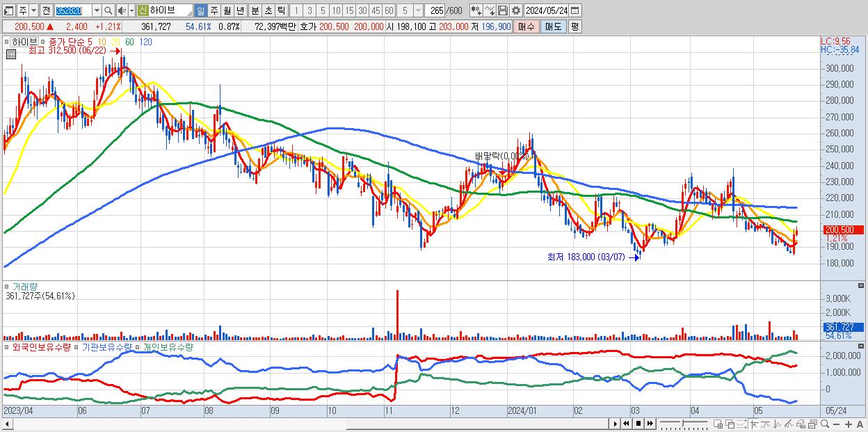Click the date field 2024/05/24
This screenshot has width=868, height=432.
(x=547, y=10)
